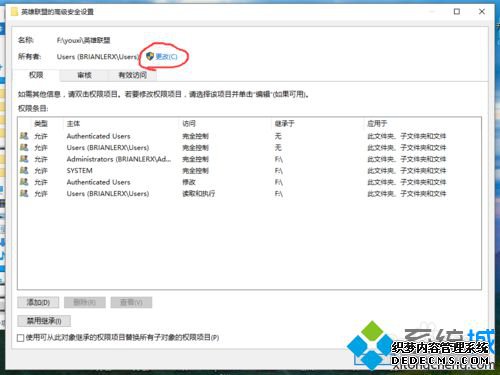Click group icon of the Administrators row
The height and width of the screenshot is (375, 500).
click(24, 159)
